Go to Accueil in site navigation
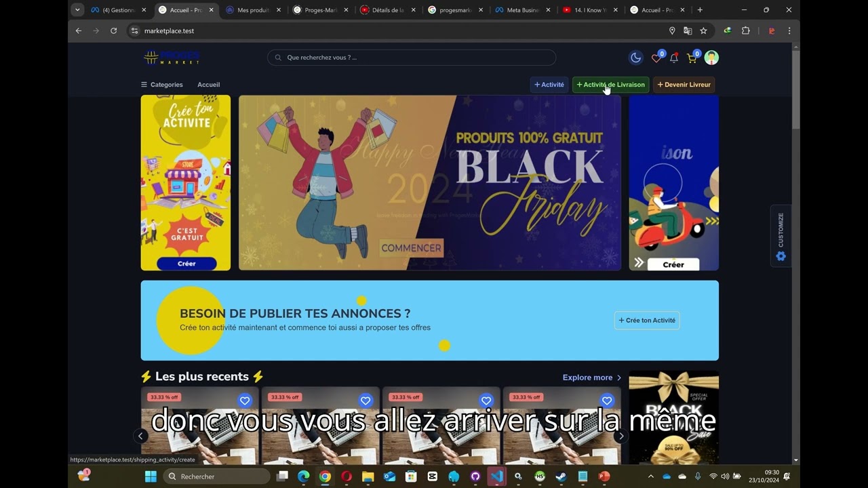Viewport: 868px width, 488px height. pos(209,85)
